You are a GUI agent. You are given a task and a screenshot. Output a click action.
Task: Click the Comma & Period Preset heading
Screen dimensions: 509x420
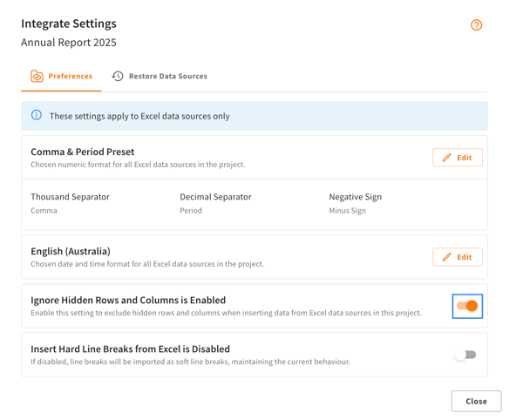click(x=83, y=152)
